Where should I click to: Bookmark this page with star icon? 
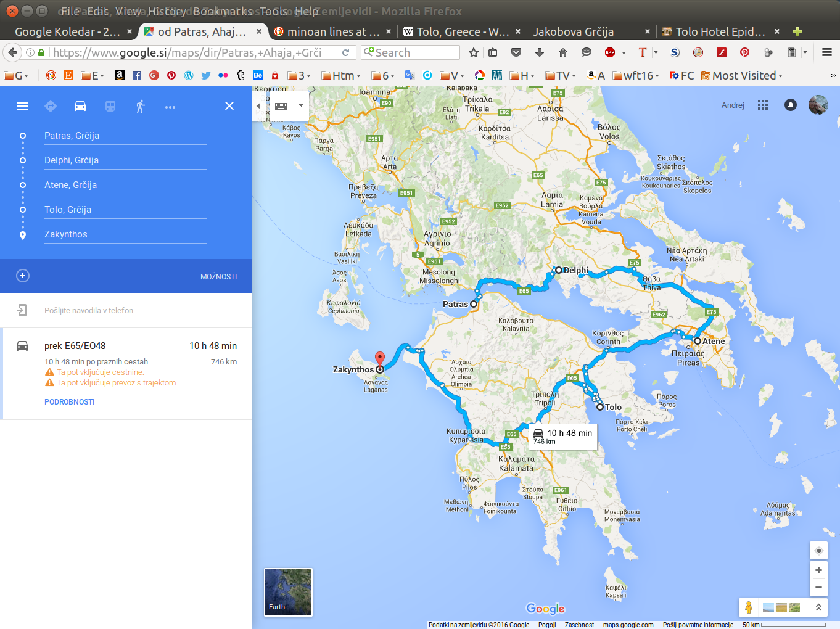(x=474, y=52)
